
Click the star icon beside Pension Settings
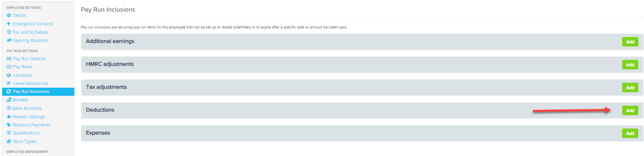(x=9, y=117)
